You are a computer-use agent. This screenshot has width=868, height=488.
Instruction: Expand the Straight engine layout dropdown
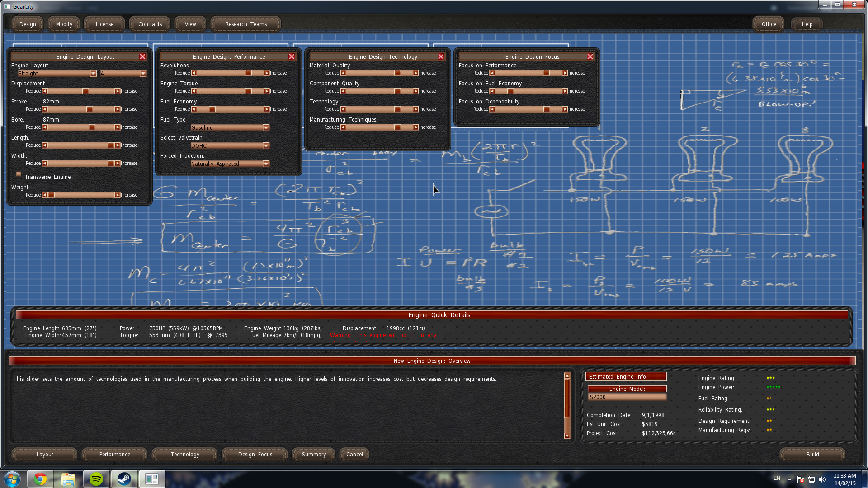coord(93,74)
